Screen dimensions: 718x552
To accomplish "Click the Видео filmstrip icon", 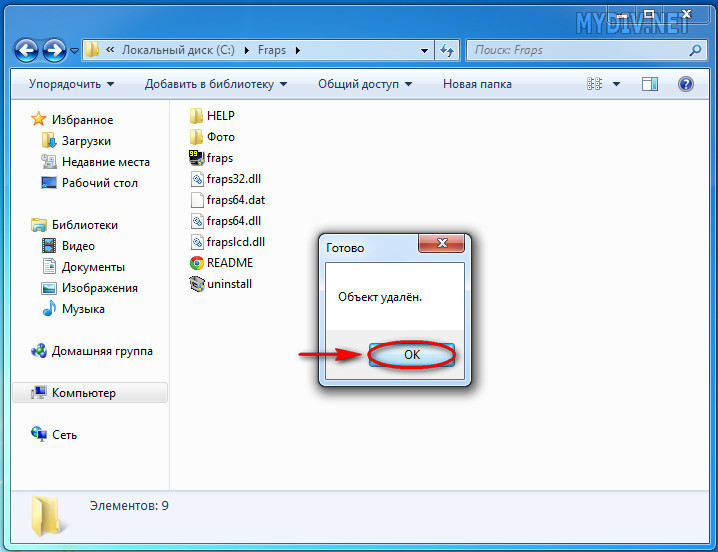I will (49, 246).
